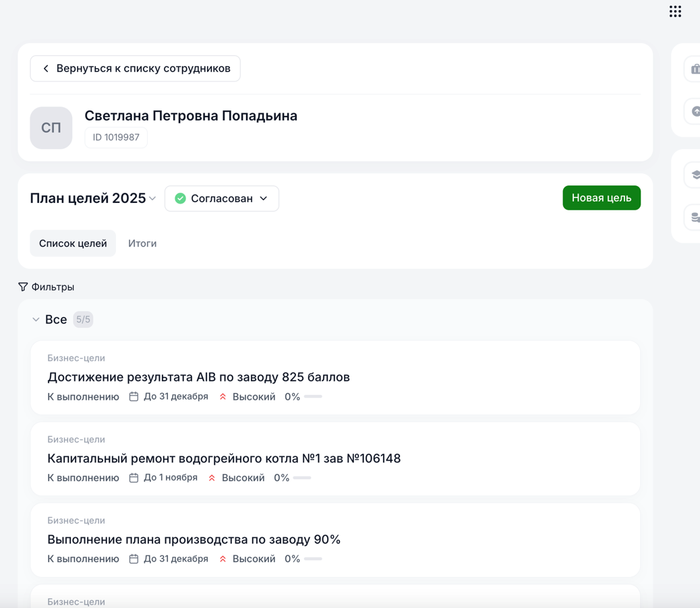Click calendar icon on AIB goal deadline
The image size is (700, 608).
[134, 397]
